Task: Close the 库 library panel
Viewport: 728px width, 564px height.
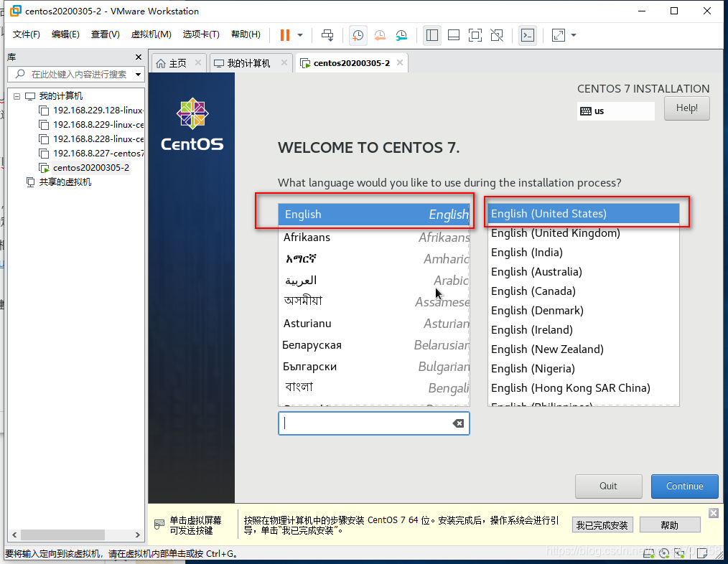Action: (x=139, y=57)
